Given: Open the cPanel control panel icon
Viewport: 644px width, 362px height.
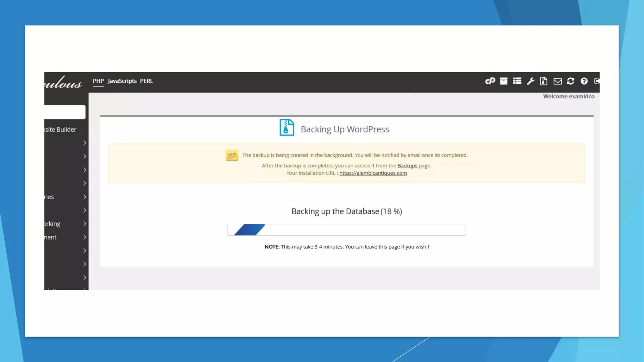Looking at the screenshot, I should pos(490,81).
